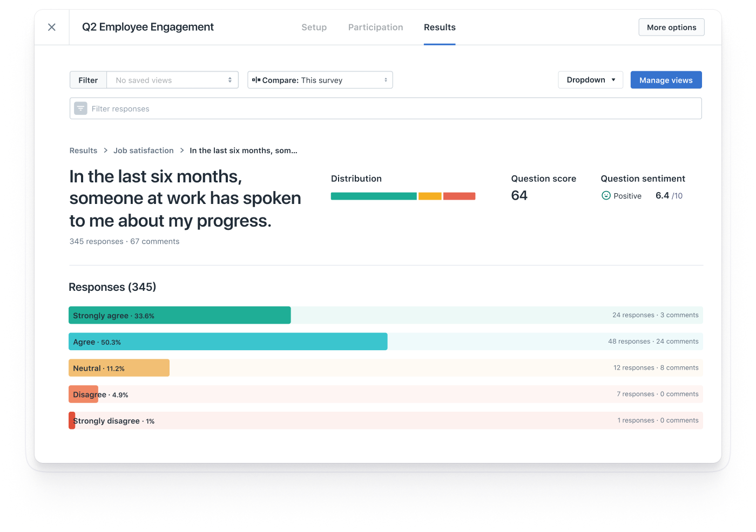The height and width of the screenshot is (532, 756).
Task: Click the breadcrumb chevron after Job satisfaction
Action: click(182, 151)
